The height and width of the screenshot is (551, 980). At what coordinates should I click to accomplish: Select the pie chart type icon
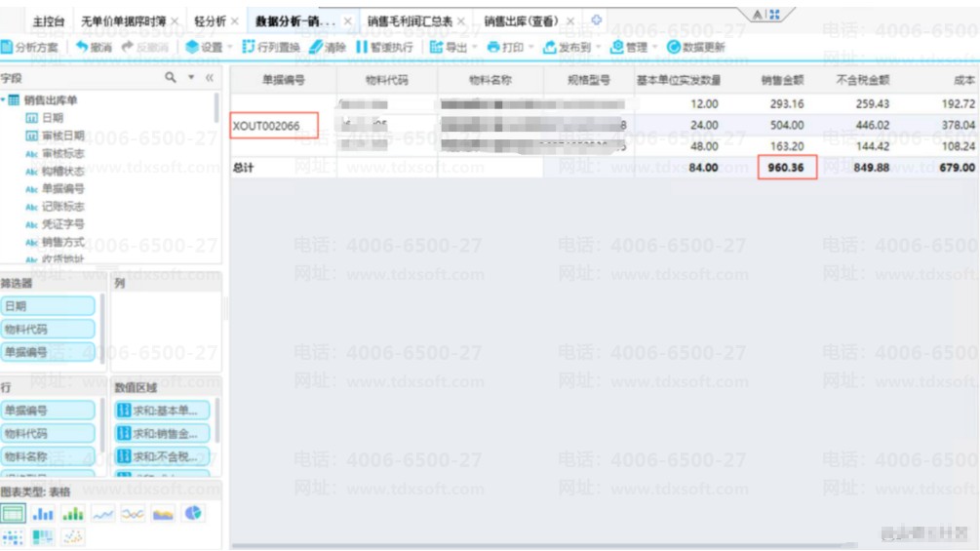(x=193, y=514)
